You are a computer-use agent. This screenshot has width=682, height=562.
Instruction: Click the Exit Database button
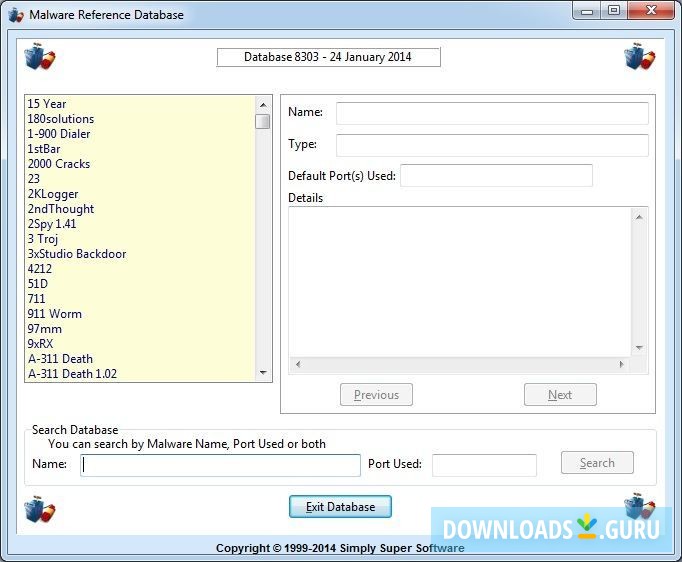[x=340, y=507]
